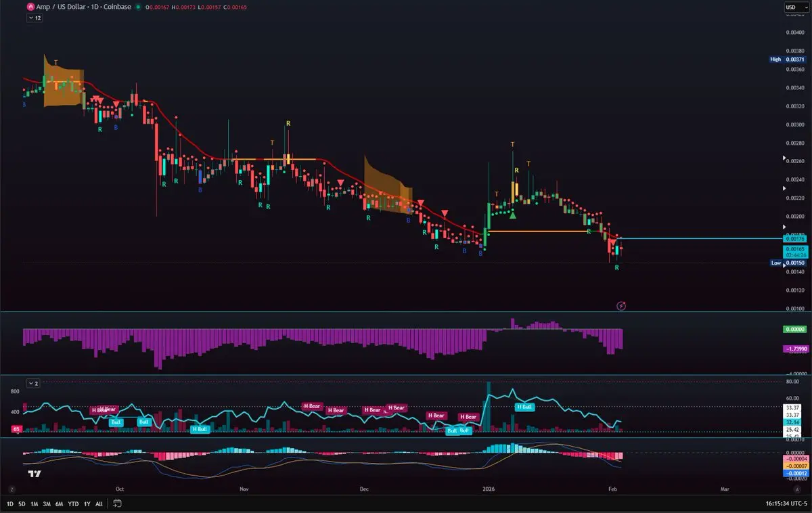Click the 16:15:34 UTC-5 timezone clock
The width and height of the screenshot is (812, 513).
pos(786,504)
